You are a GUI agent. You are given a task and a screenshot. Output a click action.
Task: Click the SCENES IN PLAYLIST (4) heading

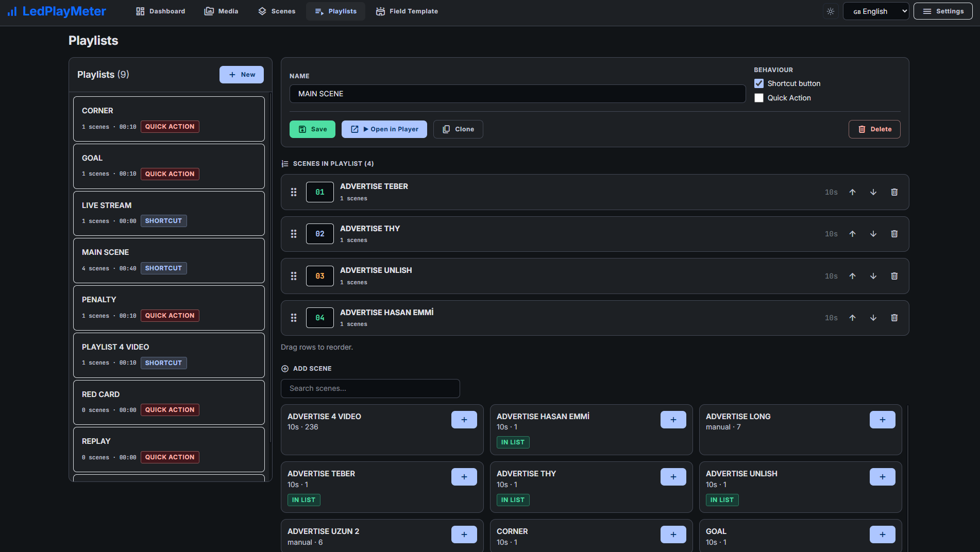point(333,164)
